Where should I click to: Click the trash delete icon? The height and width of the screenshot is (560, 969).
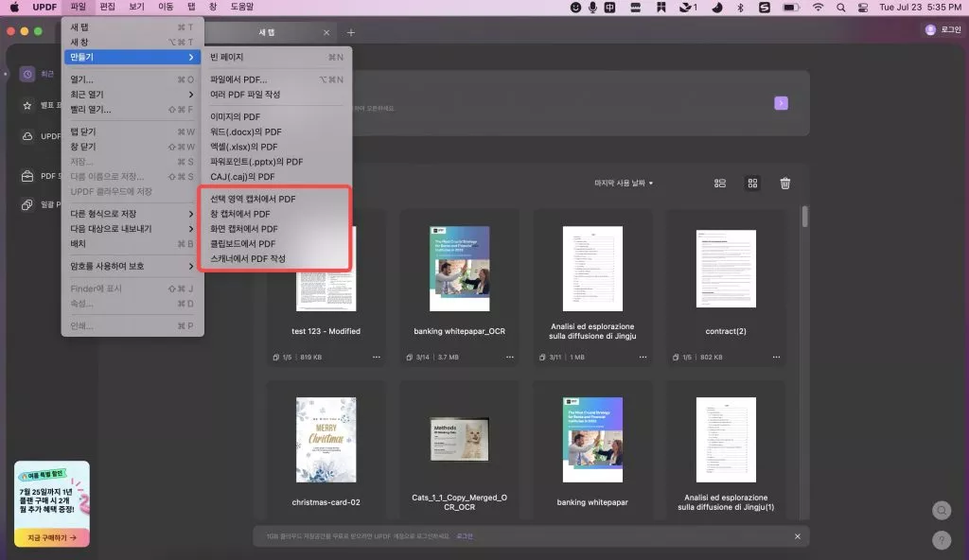click(x=784, y=183)
